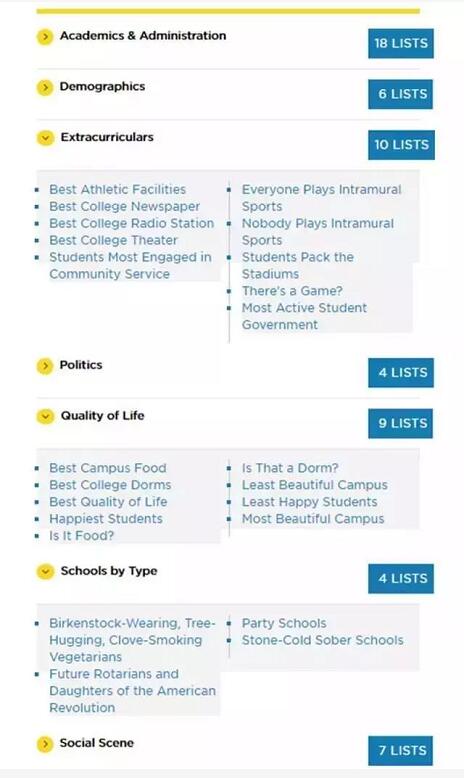The image size is (464, 778).
Task: Open the There's a Game? list
Action: 292,291
